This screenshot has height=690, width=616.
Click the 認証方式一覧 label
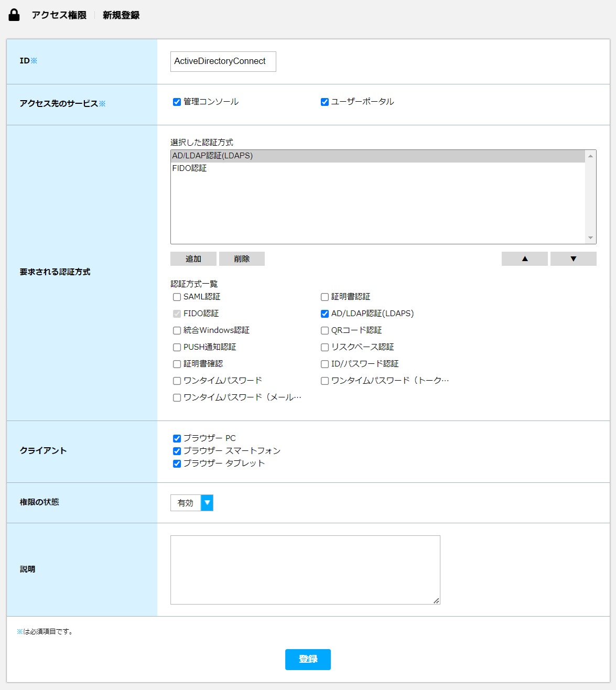[x=194, y=284]
